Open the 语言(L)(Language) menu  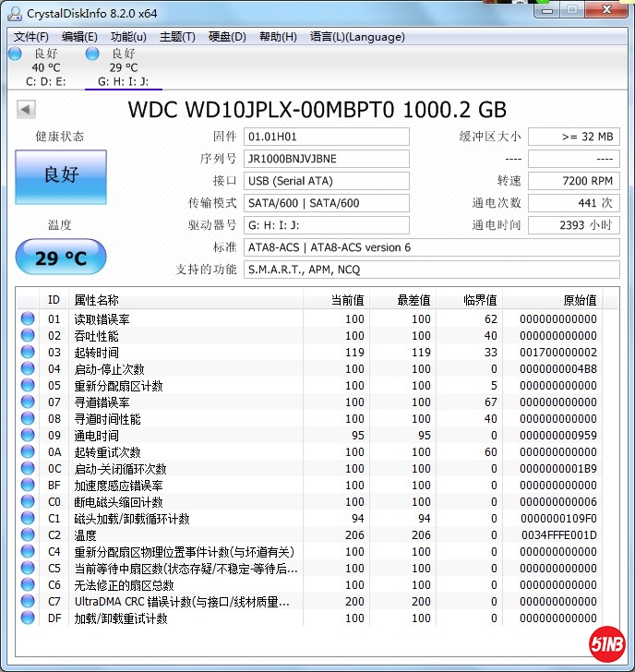357,37
